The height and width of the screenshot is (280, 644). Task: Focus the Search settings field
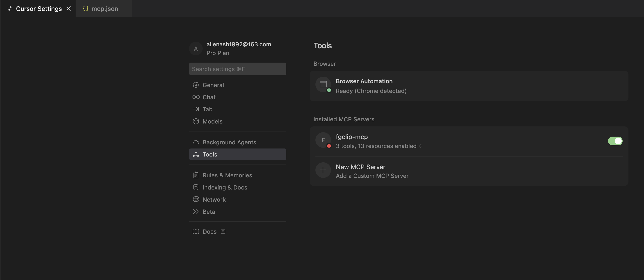pos(237,69)
